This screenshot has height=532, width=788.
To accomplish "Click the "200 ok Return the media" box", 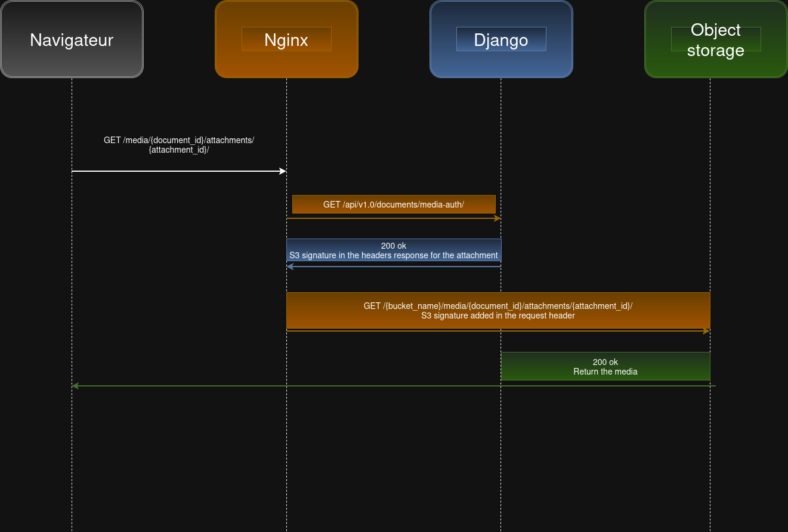I will (x=605, y=366).
